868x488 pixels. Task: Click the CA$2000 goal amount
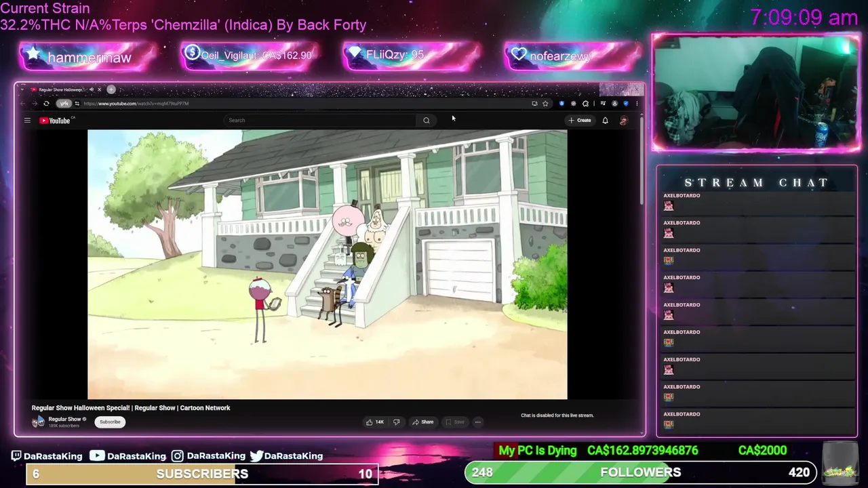(x=762, y=451)
